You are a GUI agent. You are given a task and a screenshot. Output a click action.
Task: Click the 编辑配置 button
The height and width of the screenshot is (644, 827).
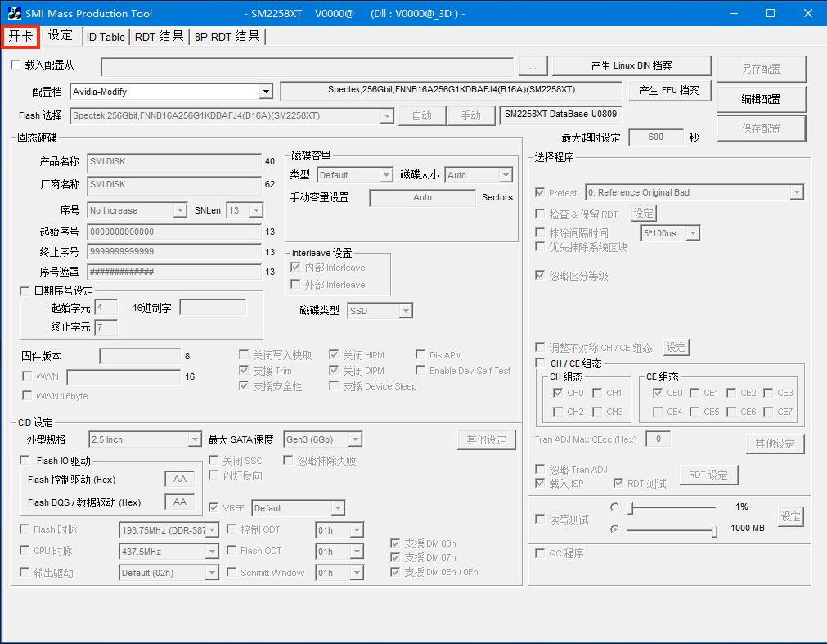761,99
